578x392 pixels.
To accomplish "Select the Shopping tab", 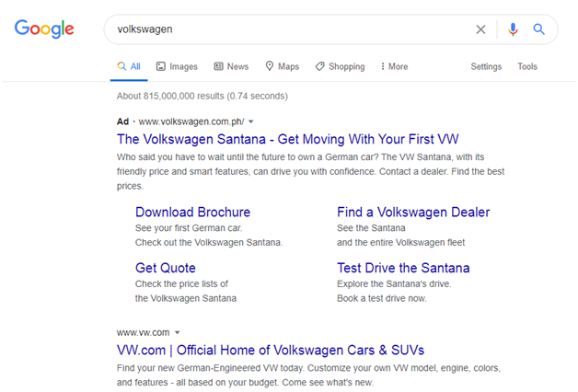I will [x=340, y=67].
